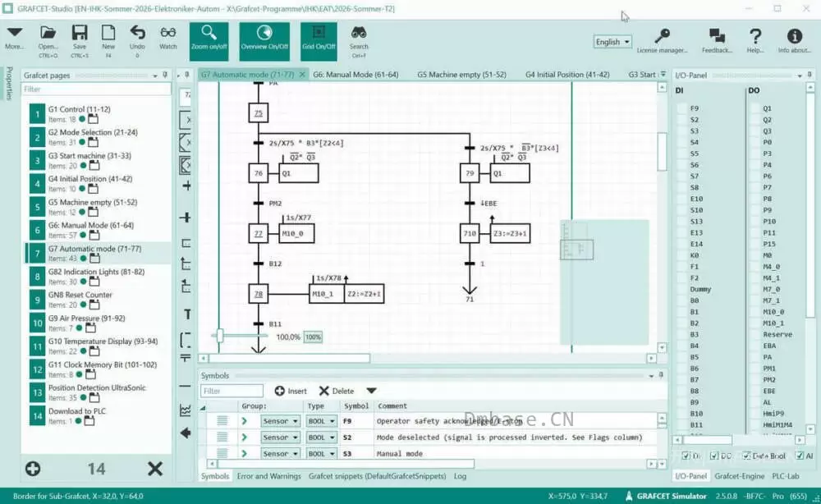Select the horizontal line tool
821x504 pixels.
coord(186,387)
